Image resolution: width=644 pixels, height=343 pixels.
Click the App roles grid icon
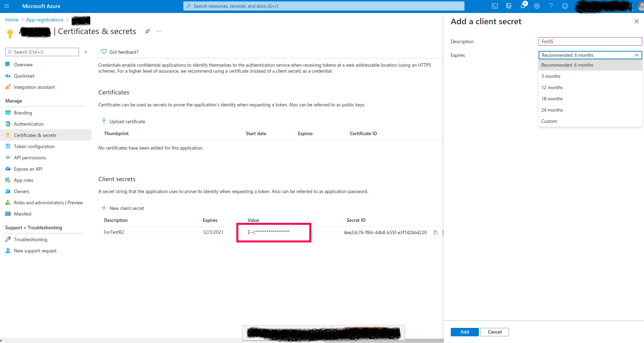8,180
